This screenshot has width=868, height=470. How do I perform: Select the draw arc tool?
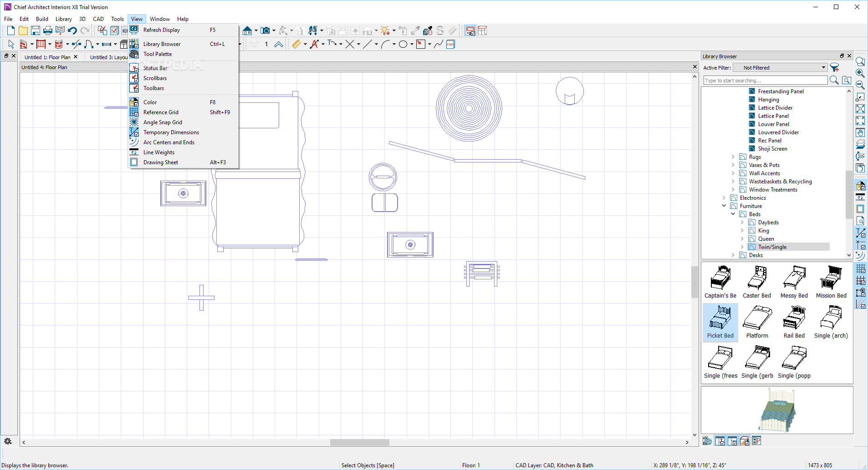click(385, 44)
